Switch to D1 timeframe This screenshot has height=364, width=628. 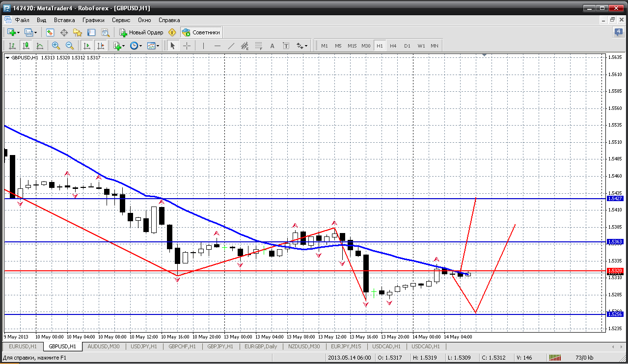pos(407,46)
